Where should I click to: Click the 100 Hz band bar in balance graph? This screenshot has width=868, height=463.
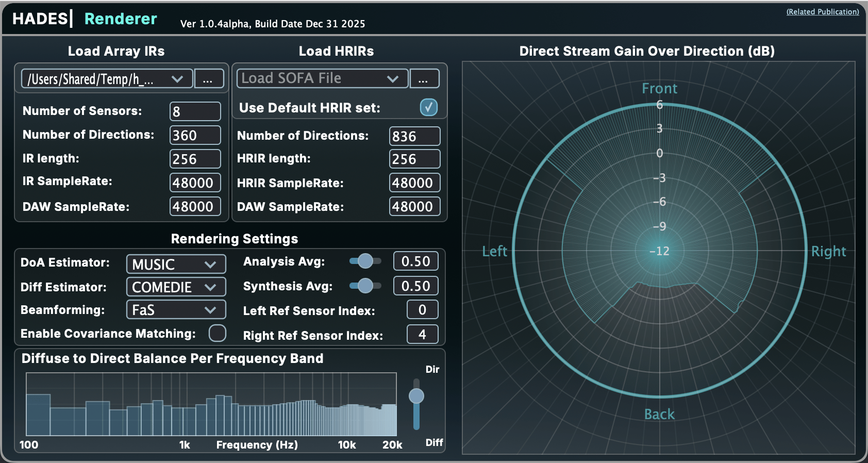point(38,415)
